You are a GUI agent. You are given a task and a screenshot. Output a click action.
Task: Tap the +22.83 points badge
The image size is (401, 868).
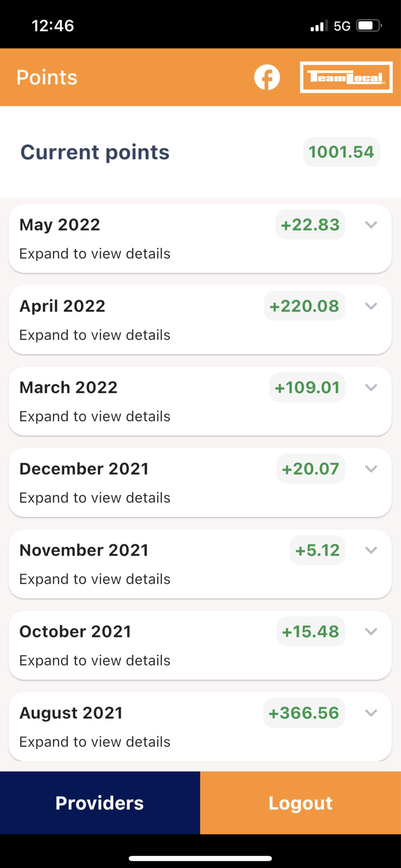[x=310, y=225]
